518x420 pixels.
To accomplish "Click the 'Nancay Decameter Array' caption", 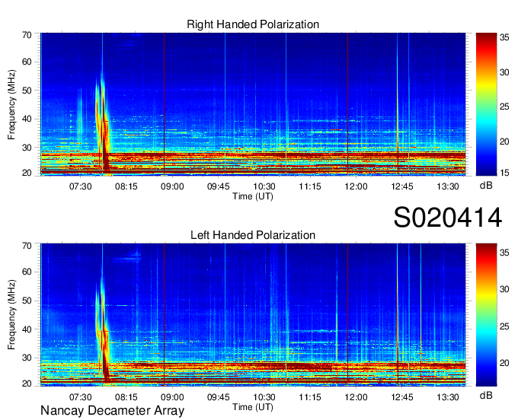I will pos(112,410).
